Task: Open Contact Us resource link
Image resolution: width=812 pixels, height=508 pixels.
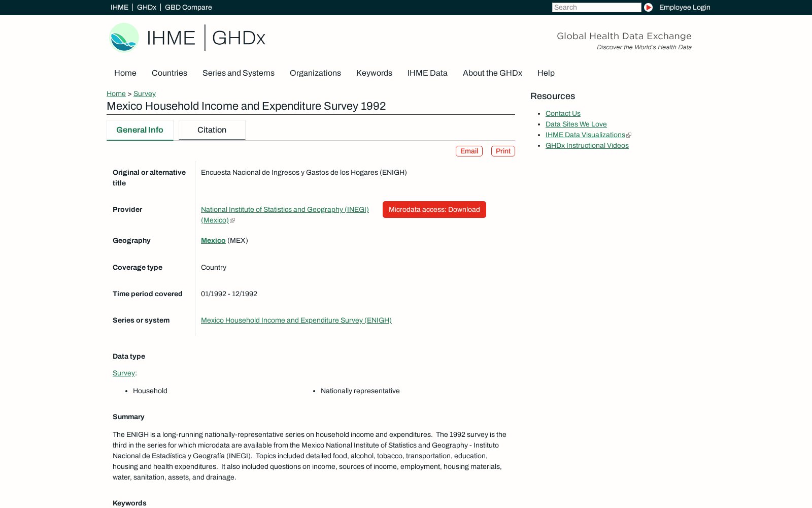Action: coord(563,113)
